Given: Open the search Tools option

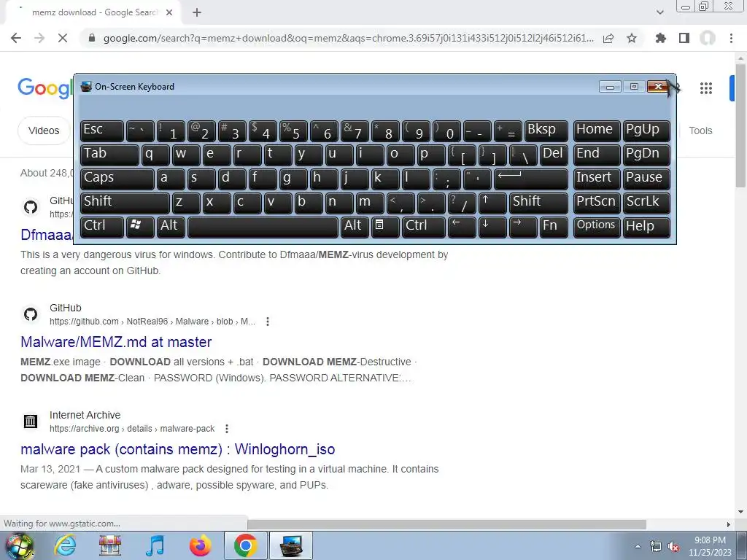Looking at the screenshot, I should tap(700, 131).
